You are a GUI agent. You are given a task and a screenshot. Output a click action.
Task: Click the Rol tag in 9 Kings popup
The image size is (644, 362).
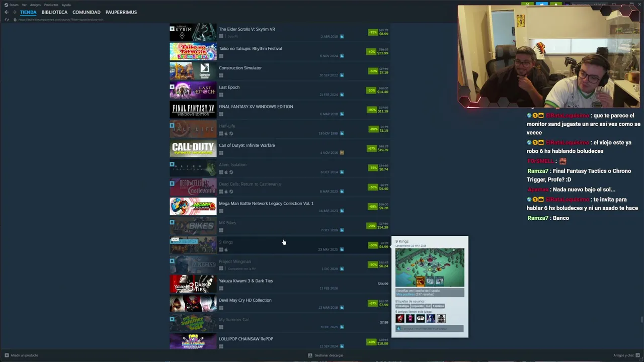pyautogui.click(x=428, y=306)
